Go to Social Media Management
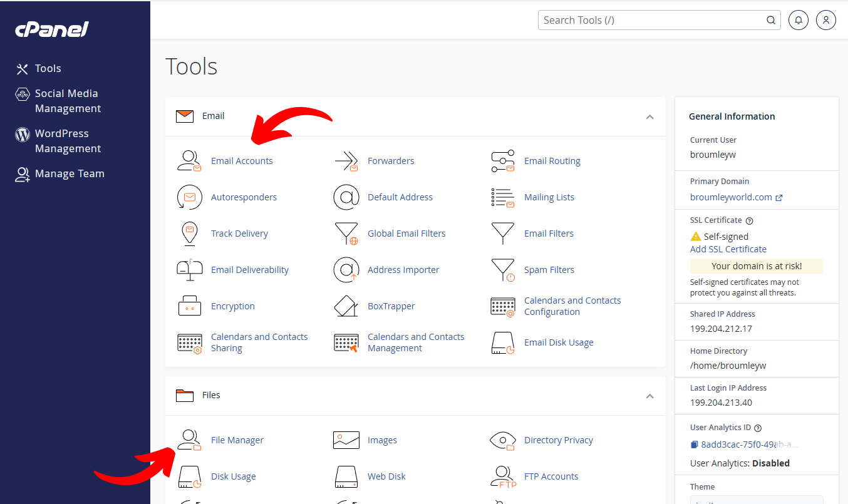848x504 pixels. pyautogui.click(x=67, y=101)
